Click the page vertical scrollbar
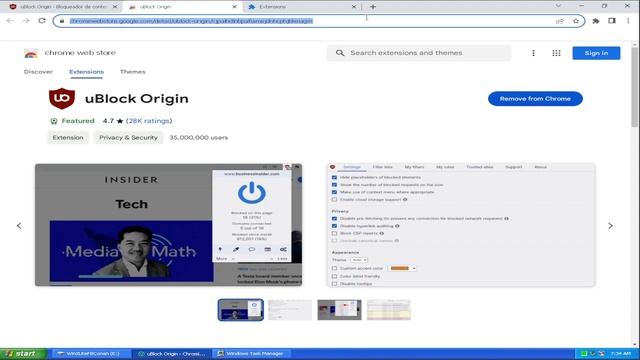The image size is (640, 360). [635, 87]
